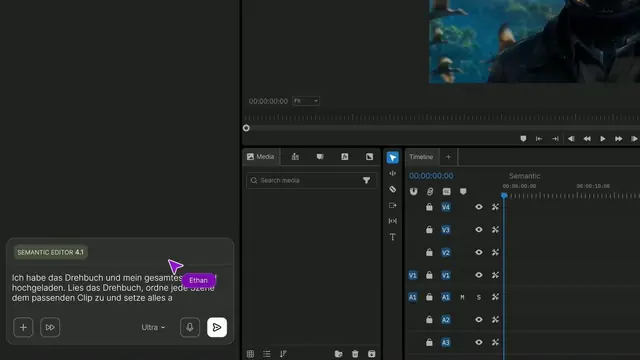Screen dimensions: 640x360
Task: Toggle eye icon on track A2
Action: click(479, 320)
